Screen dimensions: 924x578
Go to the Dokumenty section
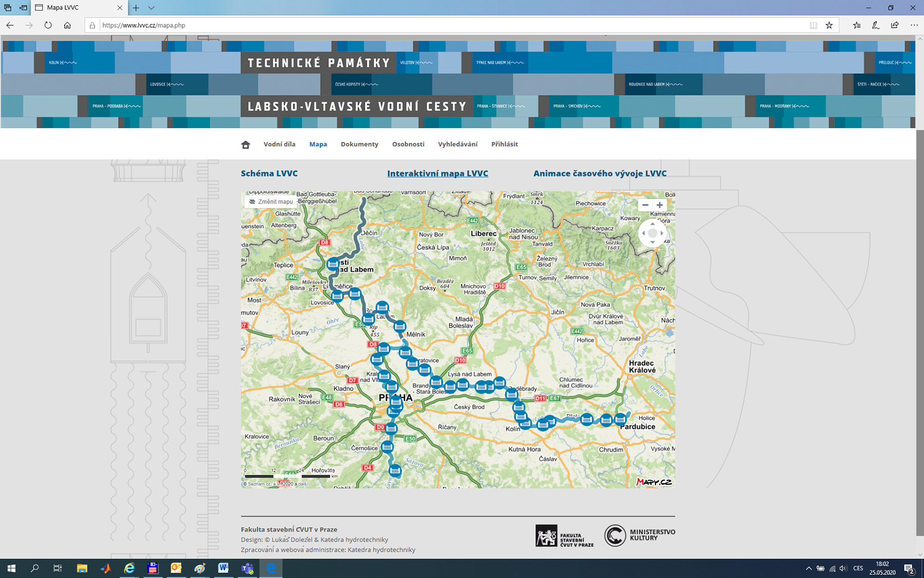[x=359, y=144]
